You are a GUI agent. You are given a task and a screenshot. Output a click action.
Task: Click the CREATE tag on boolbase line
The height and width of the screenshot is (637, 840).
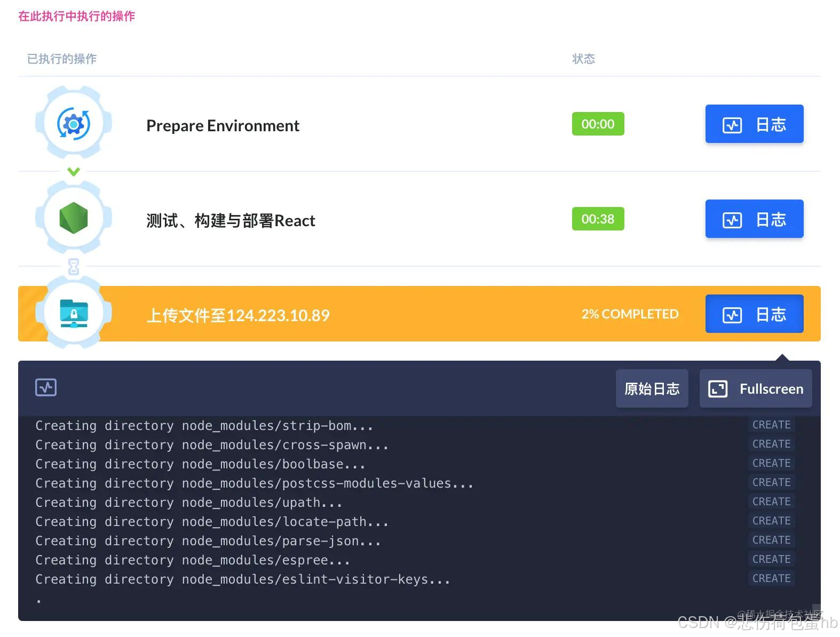point(771,463)
